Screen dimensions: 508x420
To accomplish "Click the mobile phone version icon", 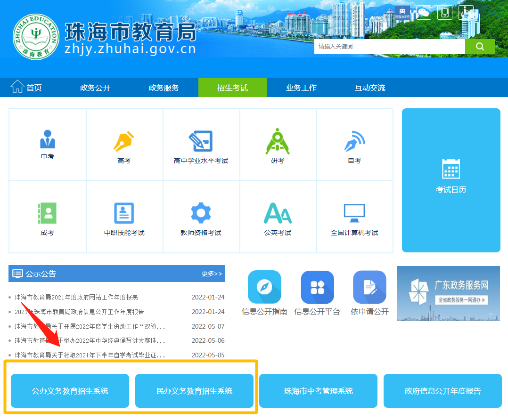I will tap(444, 12).
